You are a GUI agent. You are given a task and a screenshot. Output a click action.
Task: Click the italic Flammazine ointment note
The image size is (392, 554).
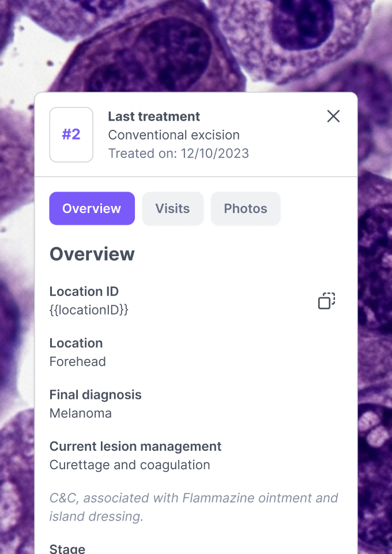(194, 507)
